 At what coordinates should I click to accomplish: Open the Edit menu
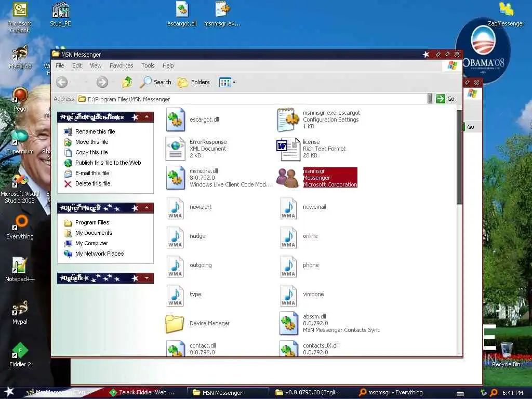coord(77,65)
